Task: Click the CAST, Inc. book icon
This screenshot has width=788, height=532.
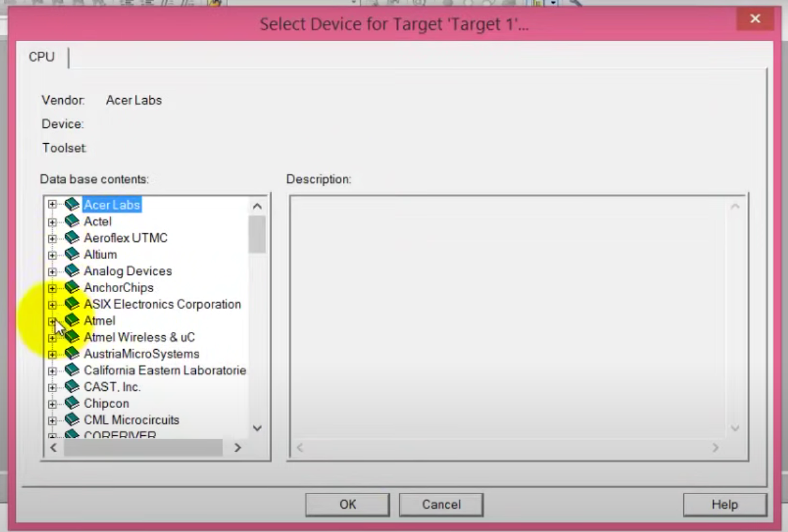Action: pyautogui.click(x=72, y=387)
